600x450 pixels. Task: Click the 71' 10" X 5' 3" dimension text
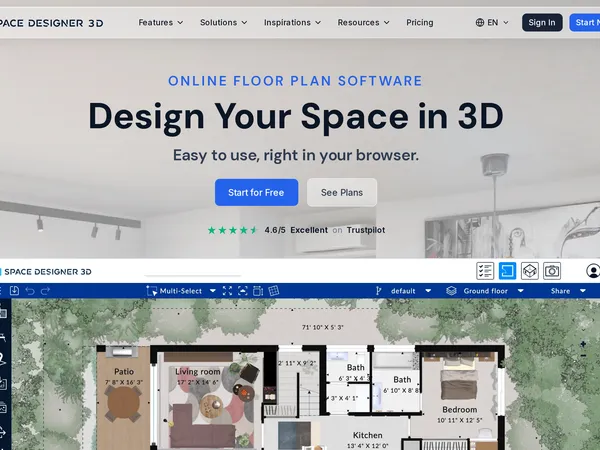coord(323,327)
